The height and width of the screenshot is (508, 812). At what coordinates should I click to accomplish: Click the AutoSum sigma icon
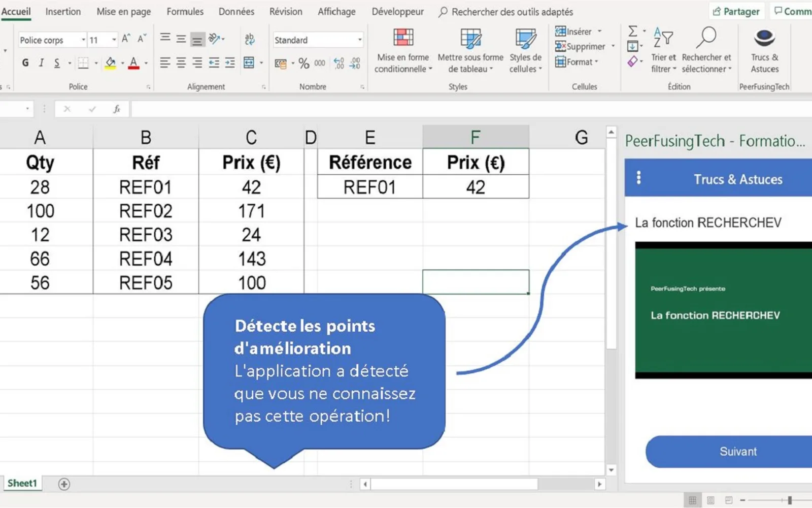[x=632, y=31]
